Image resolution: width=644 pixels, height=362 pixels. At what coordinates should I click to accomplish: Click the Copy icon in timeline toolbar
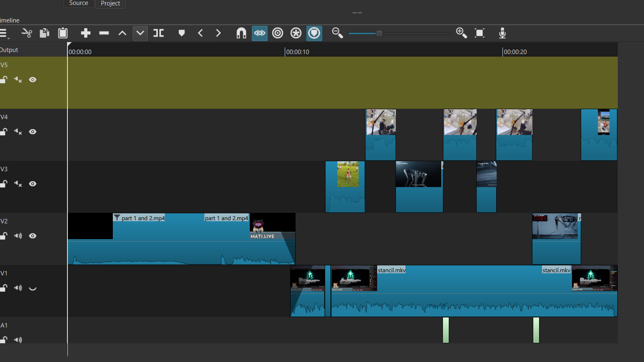(45, 33)
